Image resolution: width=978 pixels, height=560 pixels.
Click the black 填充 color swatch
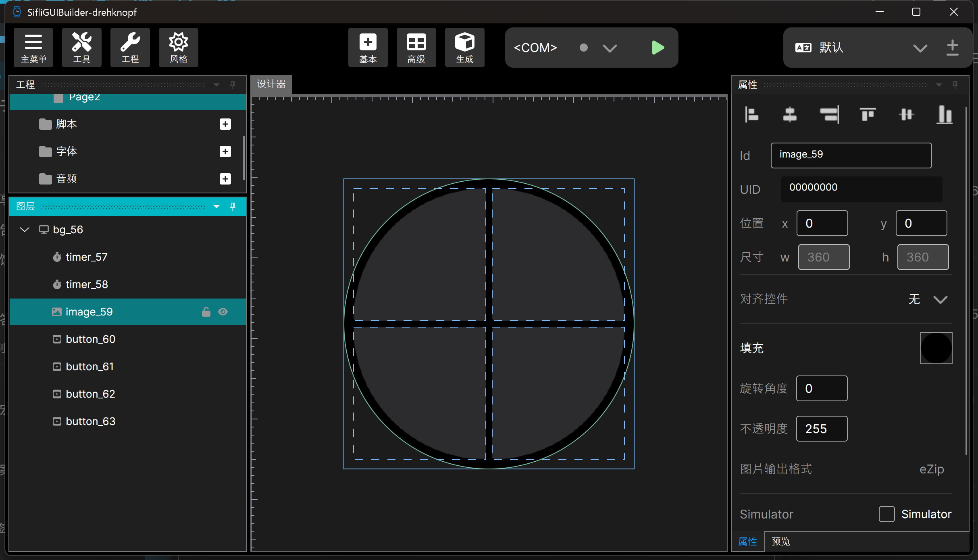[936, 348]
